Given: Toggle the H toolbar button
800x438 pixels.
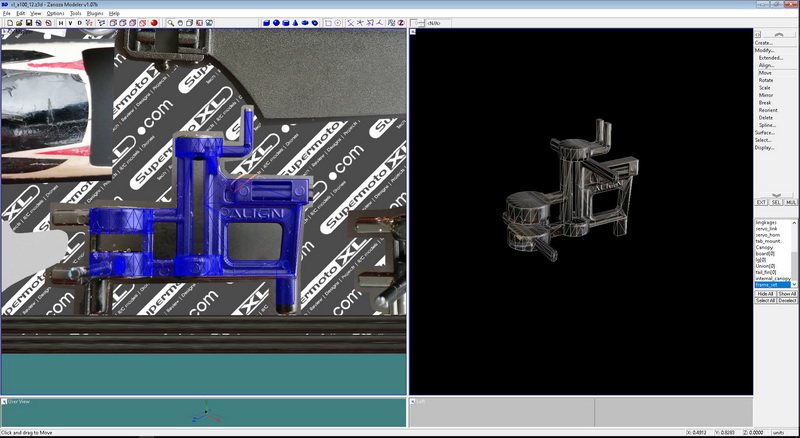Looking at the screenshot, I should click(61, 23).
